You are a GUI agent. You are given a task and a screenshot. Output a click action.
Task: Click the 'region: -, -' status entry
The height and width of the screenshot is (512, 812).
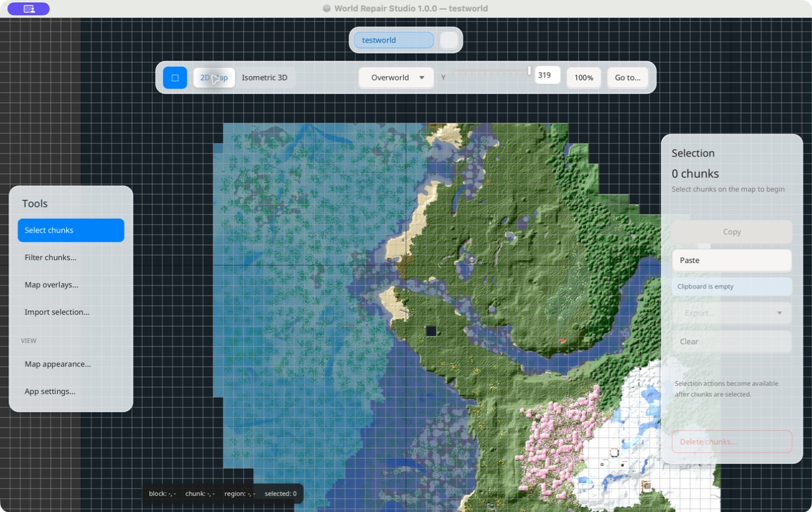pos(240,493)
